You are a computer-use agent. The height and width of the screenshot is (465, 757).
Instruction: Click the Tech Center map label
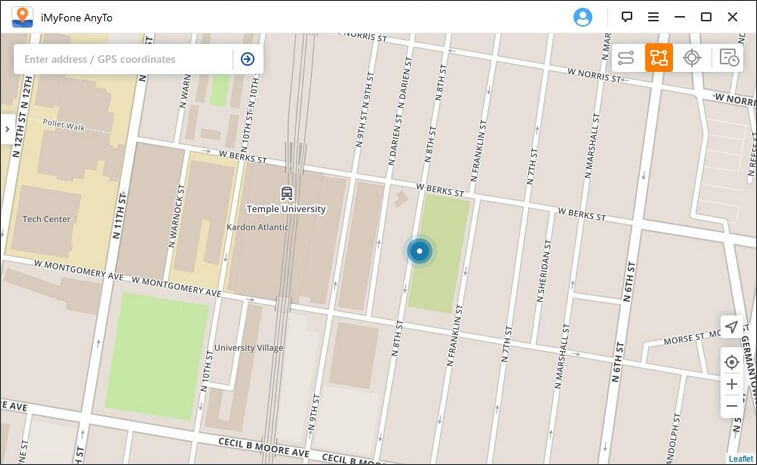pos(46,219)
